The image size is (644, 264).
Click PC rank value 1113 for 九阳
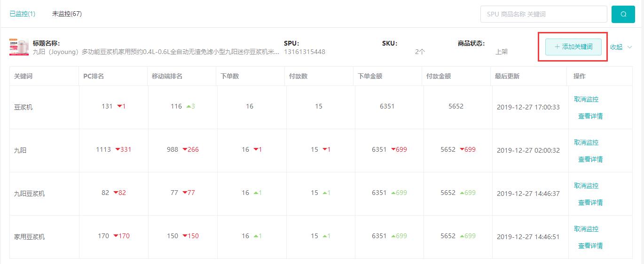103,149
